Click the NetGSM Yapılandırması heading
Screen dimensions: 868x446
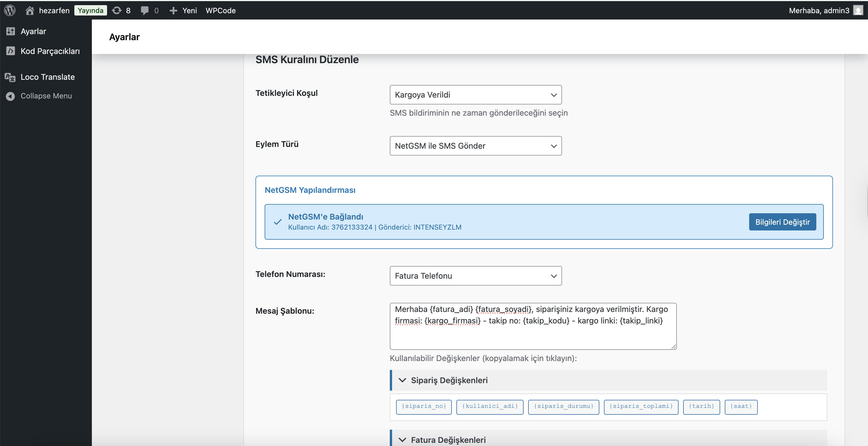[x=310, y=190]
